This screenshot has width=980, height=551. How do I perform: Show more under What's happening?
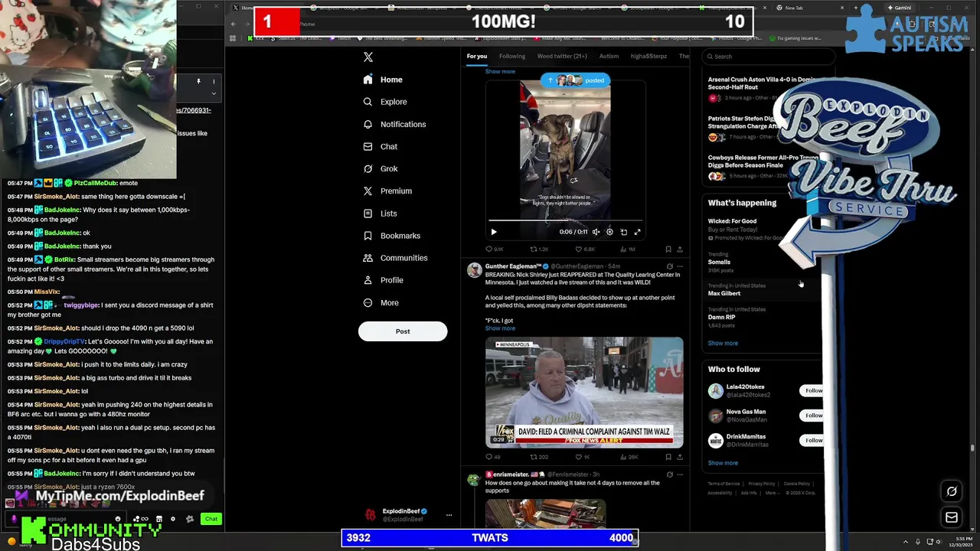pyautogui.click(x=723, y=344)
